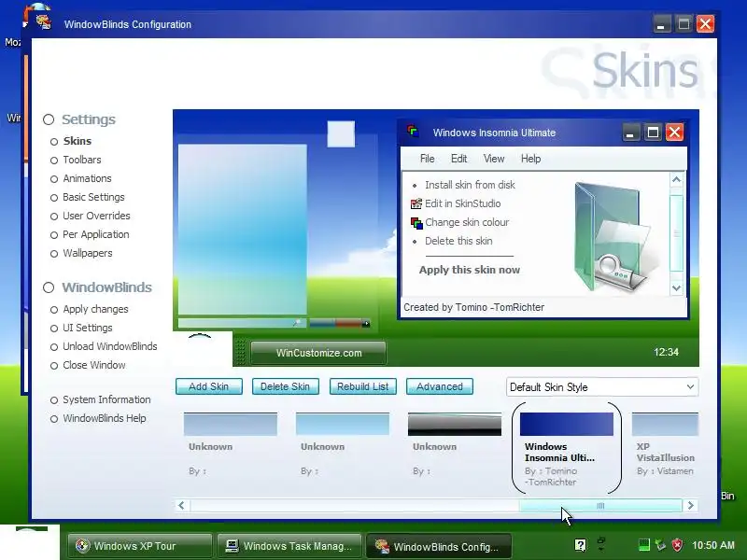Open File menu in skin preview
The height and width of the screenshot is (560, 747).
pyautogui.click(x=427, y=159)
